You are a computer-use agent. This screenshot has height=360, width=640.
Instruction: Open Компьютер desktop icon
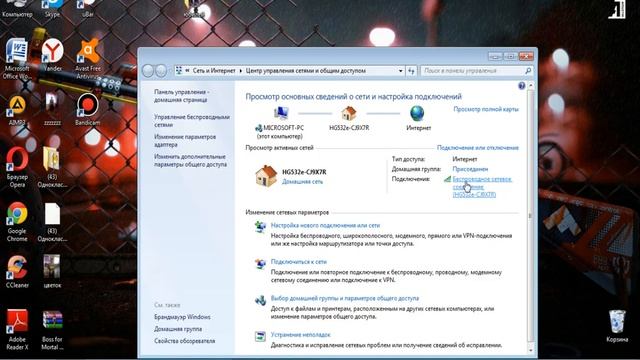pyautogui.click(x=17, y=8)
